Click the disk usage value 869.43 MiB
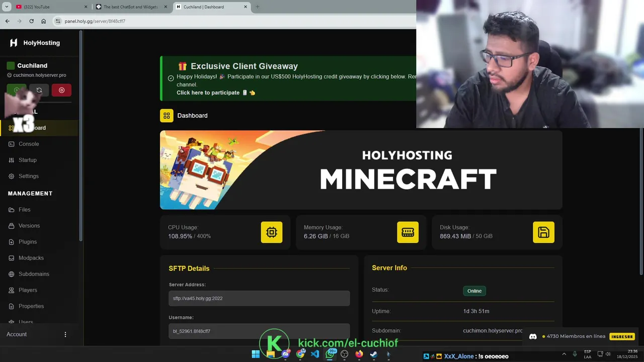 coord(455,236)
